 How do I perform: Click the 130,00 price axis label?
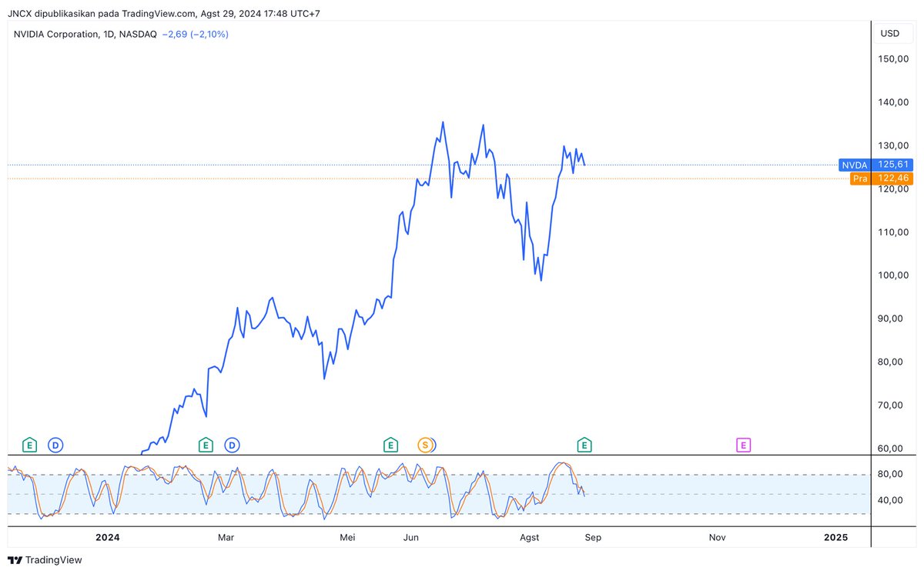893,145
